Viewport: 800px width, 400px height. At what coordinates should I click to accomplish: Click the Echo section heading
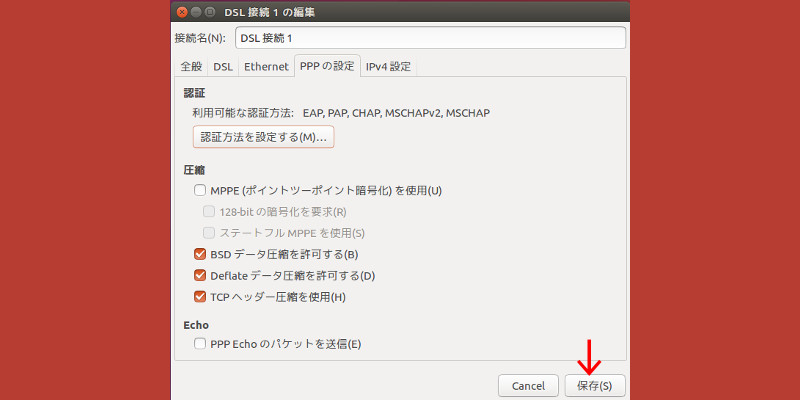point(196,325)
